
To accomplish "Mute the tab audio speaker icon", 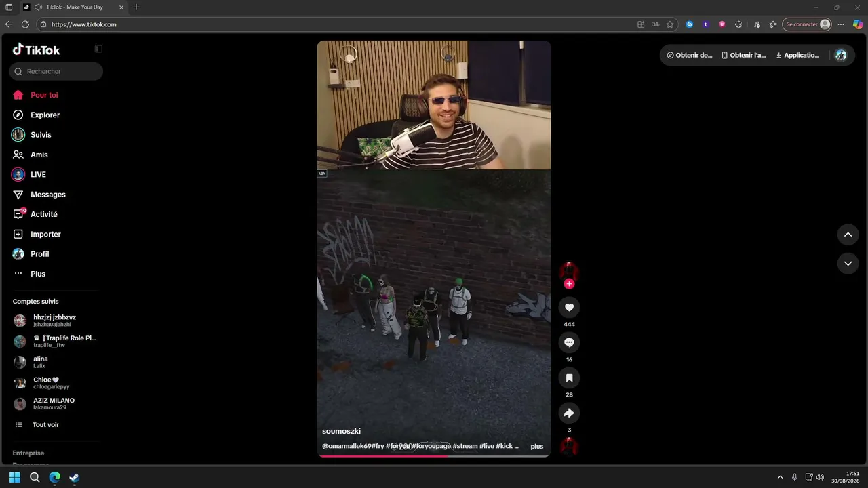I will [x=38, y=7].
